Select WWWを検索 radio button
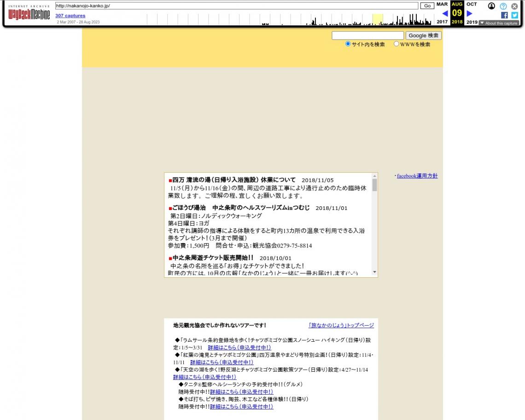525x420 pixels. tap(396, 44)
